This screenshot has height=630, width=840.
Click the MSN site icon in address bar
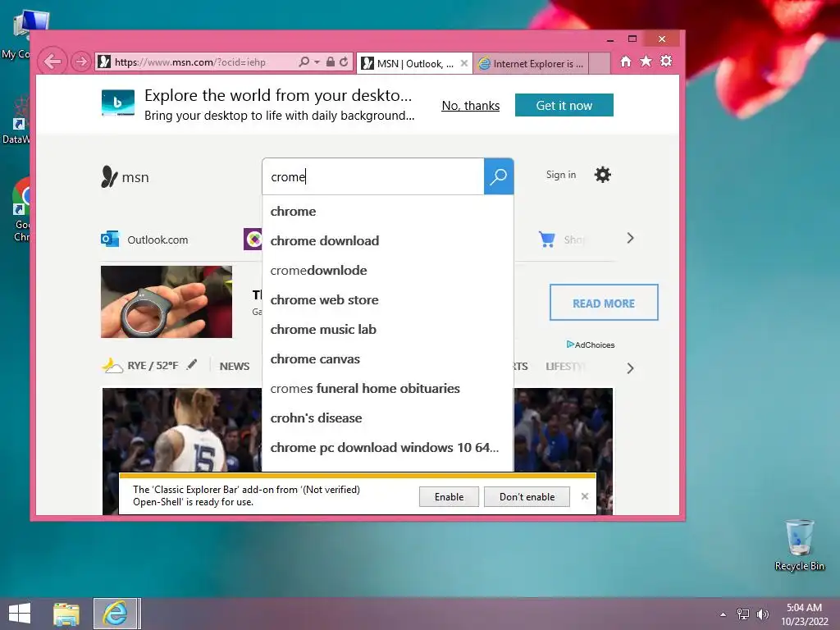tap(104, 62)
